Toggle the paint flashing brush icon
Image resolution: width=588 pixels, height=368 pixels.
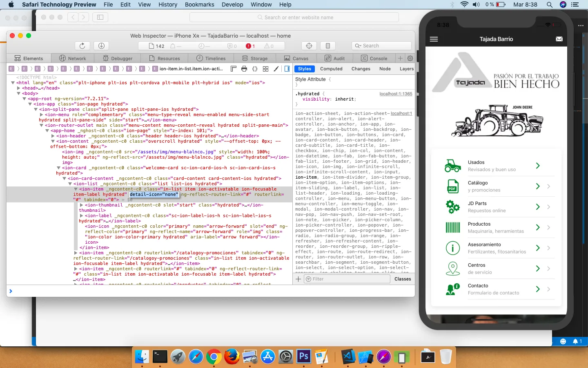(x=276, y=69)
